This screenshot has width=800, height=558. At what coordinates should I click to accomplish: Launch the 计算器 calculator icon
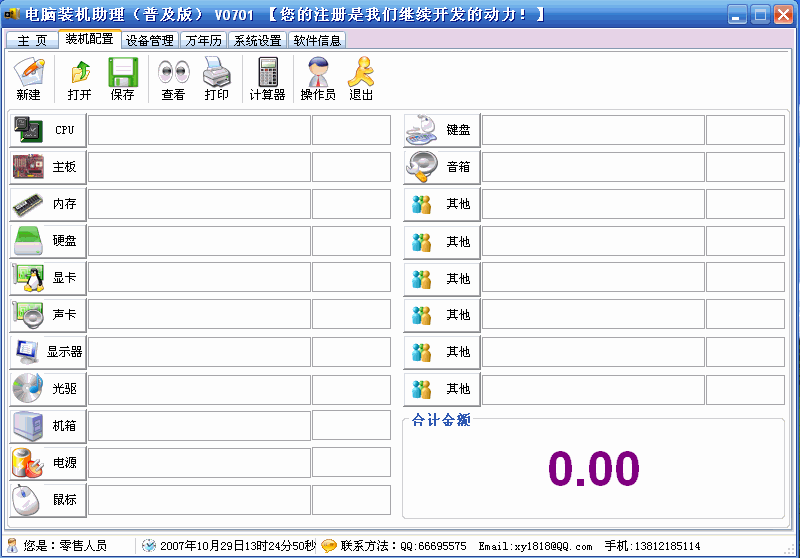point(267,78)
